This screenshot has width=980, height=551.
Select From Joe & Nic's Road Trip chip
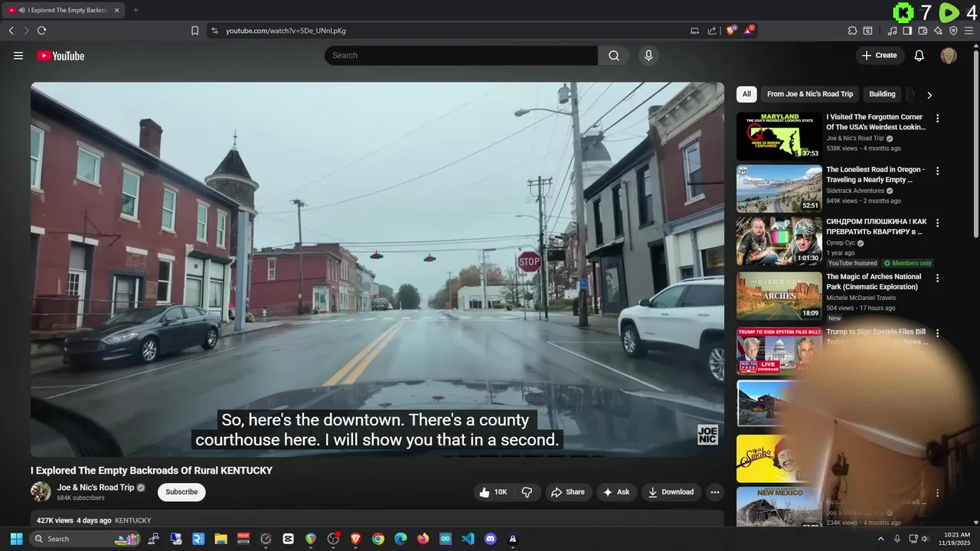point(810,94)
